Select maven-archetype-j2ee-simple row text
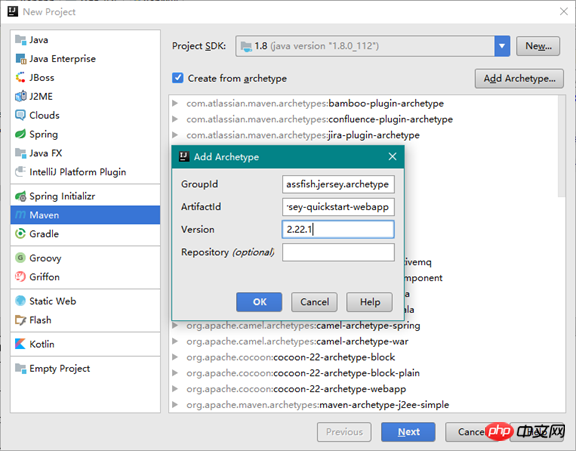This screenshot has width=576, height=451. click(317, 404)
